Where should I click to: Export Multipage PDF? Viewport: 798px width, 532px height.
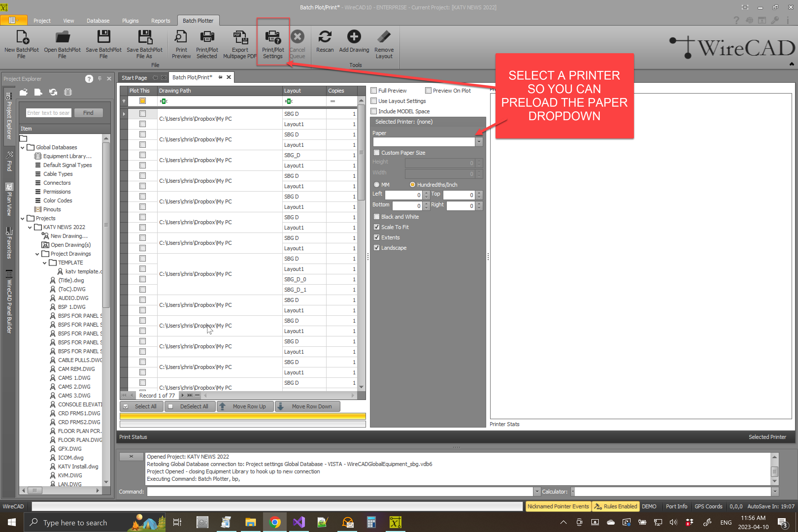(x=240, y=44)
